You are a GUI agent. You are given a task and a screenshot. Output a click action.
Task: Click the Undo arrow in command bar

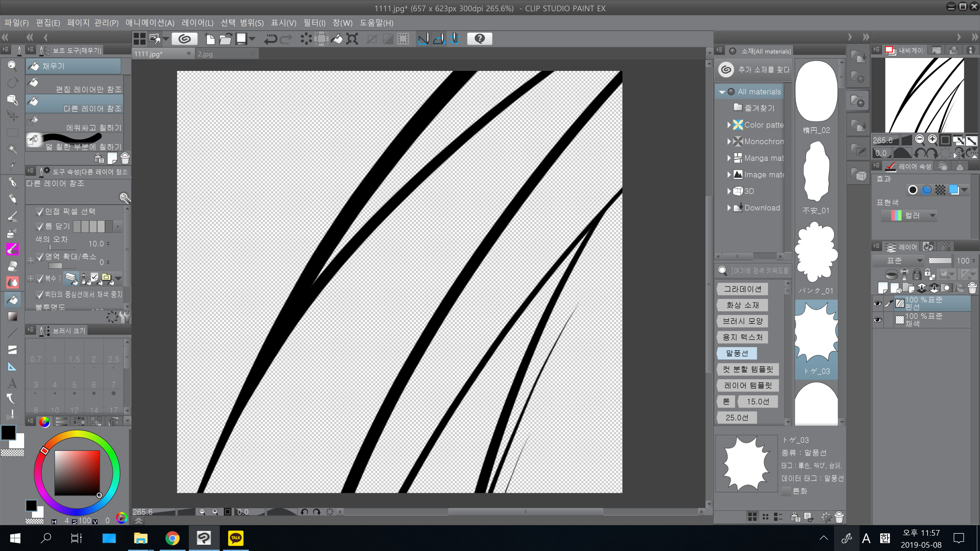click(x=271, y=39)
